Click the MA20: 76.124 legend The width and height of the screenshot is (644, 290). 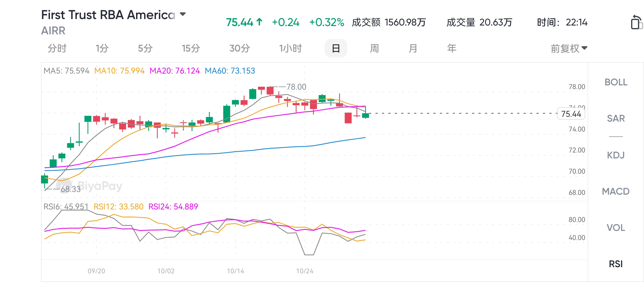click(x=175, y=71)
